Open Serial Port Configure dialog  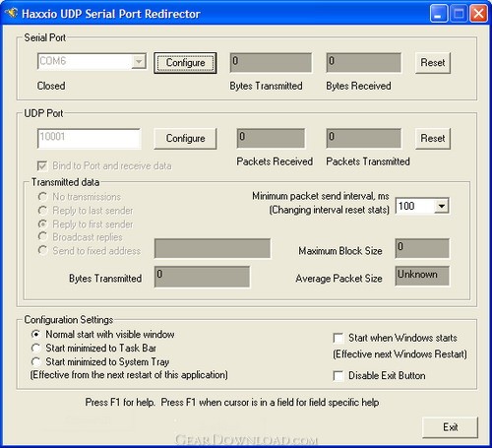pos(185,63)
